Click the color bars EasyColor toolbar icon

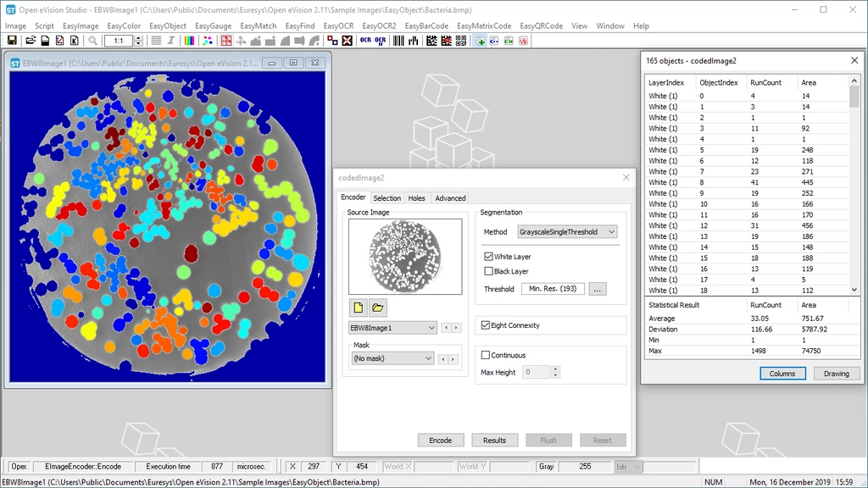188,41
